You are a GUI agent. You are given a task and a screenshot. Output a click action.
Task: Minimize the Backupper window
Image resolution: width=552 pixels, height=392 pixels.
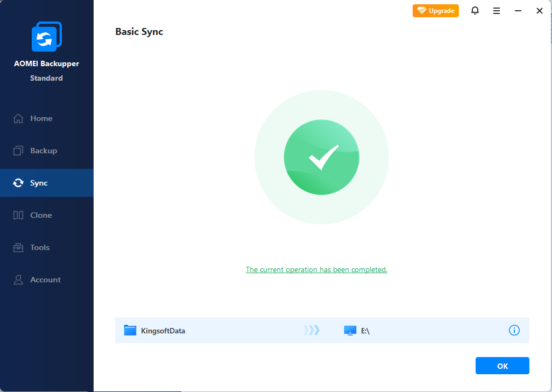pyautogui.click(x=518, y=11)
